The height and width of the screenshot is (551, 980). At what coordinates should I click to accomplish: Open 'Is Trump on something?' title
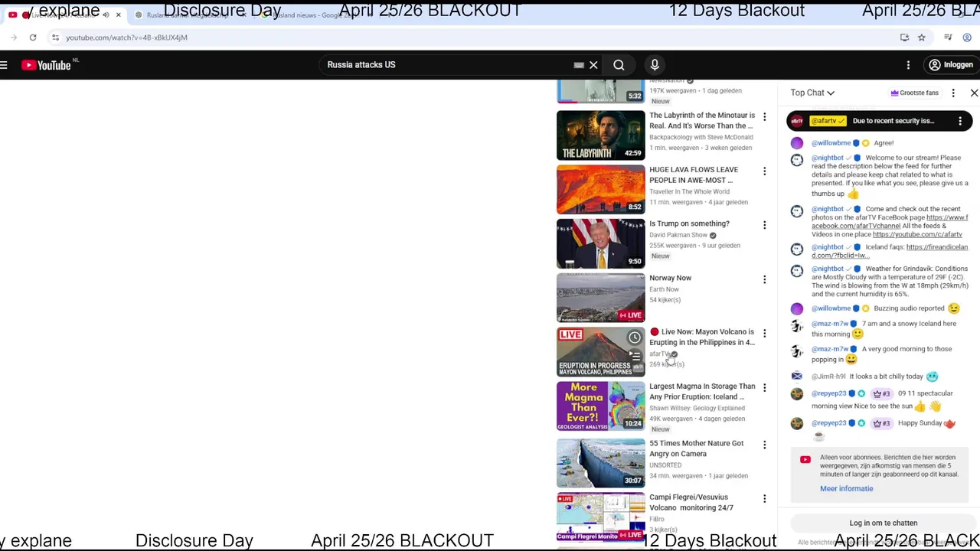[x=689, y=223]
